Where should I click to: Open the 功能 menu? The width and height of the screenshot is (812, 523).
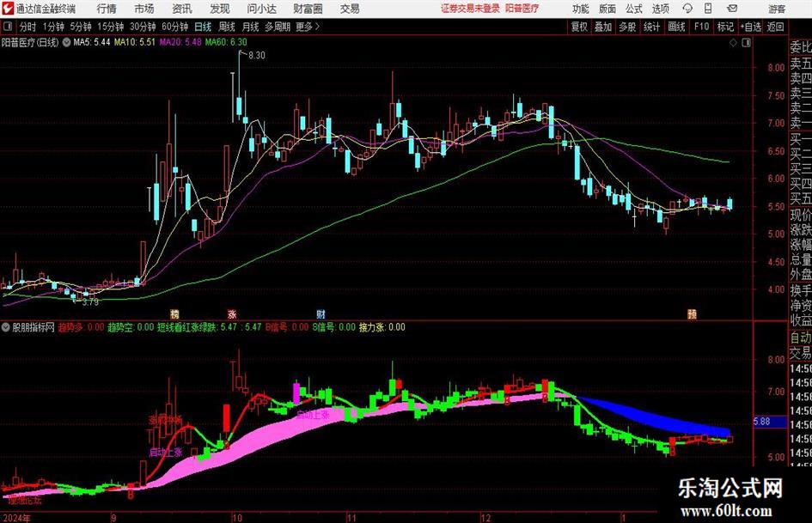pos(581,9)
